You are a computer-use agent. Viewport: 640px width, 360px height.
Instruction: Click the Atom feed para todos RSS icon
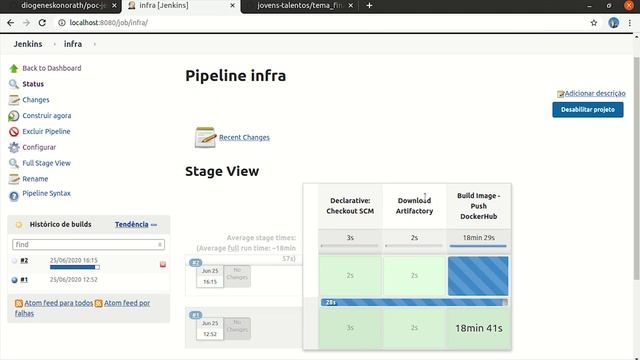(19, 303)
